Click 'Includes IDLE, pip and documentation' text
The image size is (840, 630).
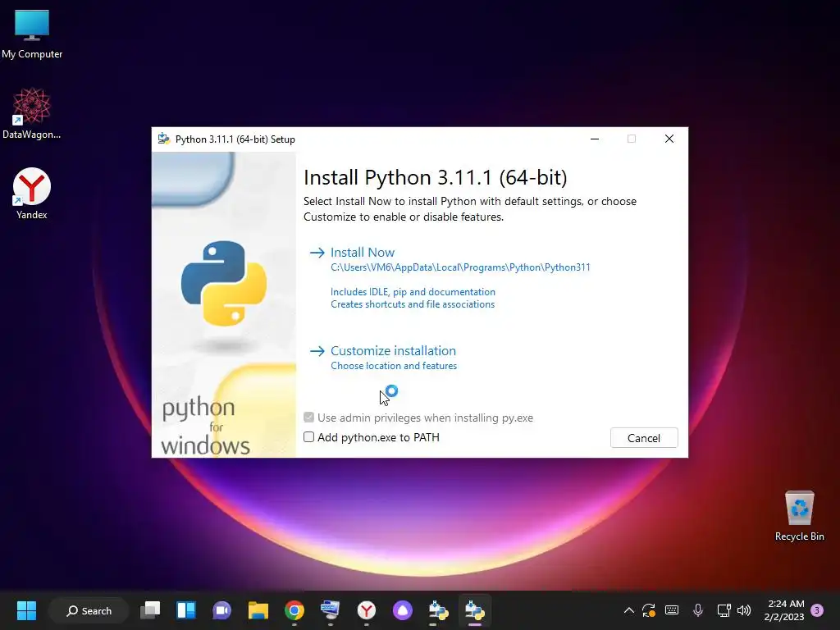click(x=413, y=292)
